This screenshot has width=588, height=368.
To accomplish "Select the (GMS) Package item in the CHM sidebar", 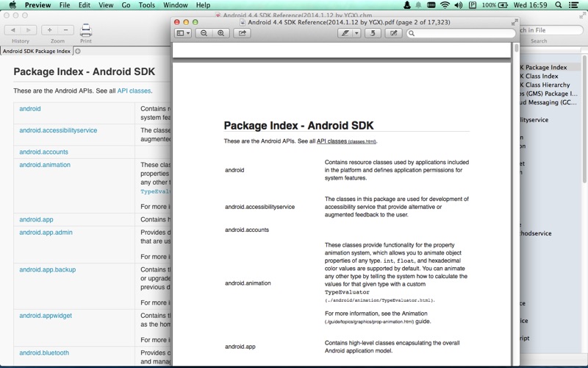I will (548, 93).
